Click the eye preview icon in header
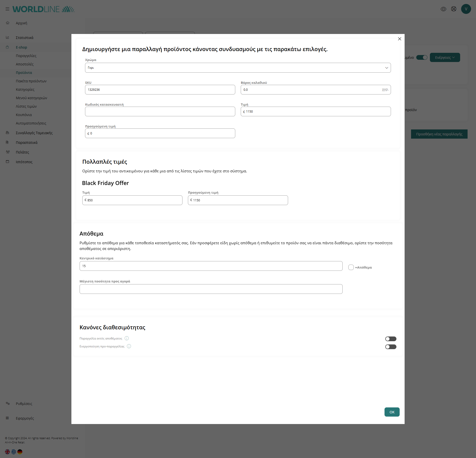The height and width of the screenshot is (458, 476). tap(443, 9)
